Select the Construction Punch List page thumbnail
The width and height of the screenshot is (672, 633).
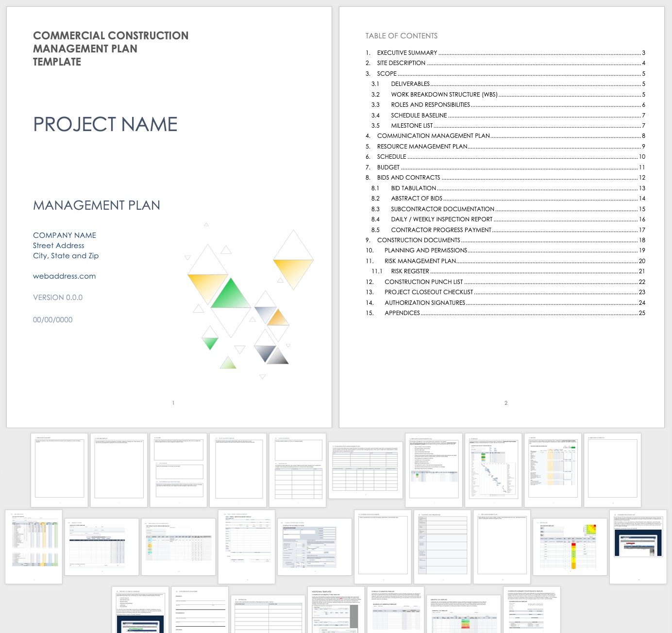(x=638, y=547)
